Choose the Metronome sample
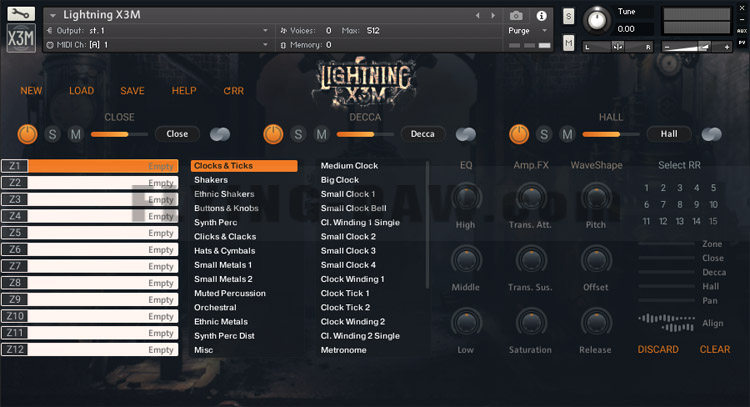This screenshot has width=750, height=407. [343, 350]
